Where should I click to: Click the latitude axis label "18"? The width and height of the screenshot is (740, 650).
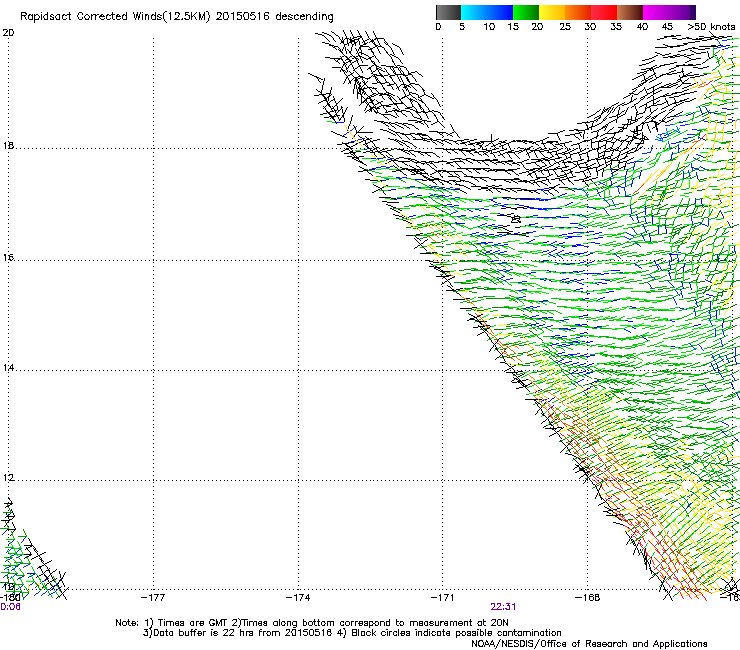[8, 145]
